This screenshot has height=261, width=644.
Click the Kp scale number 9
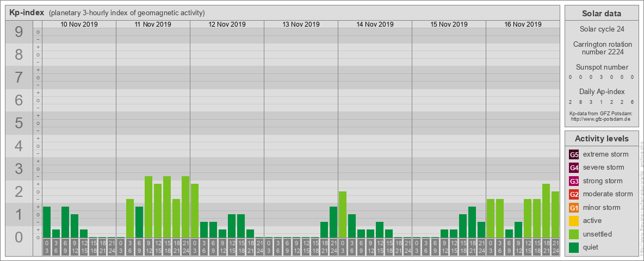[x=19, y=32]
